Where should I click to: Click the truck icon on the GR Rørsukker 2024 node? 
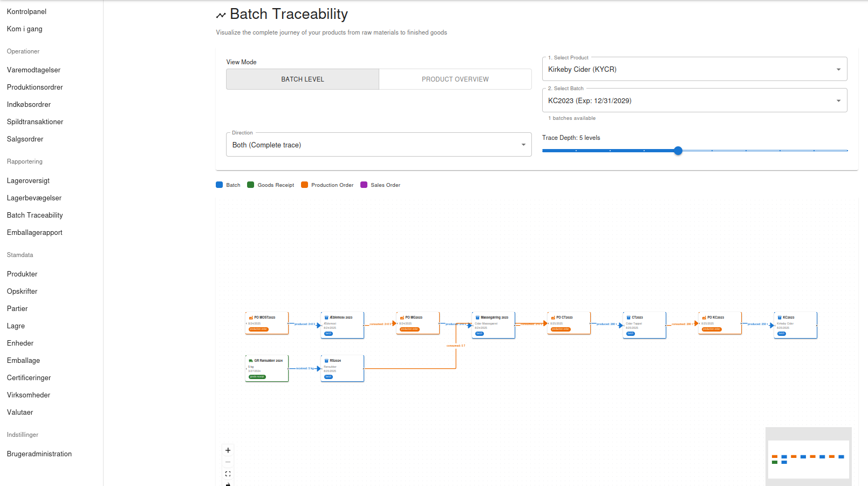[x=251, y=361]
